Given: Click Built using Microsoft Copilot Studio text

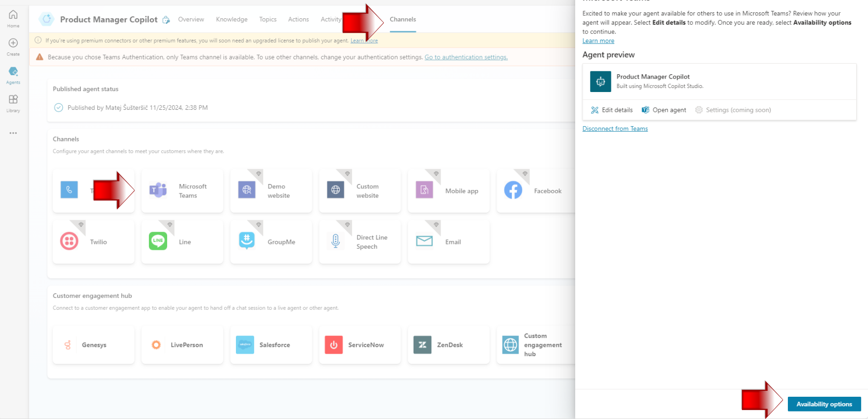Looking at the screenshot, I should [660, 86].
